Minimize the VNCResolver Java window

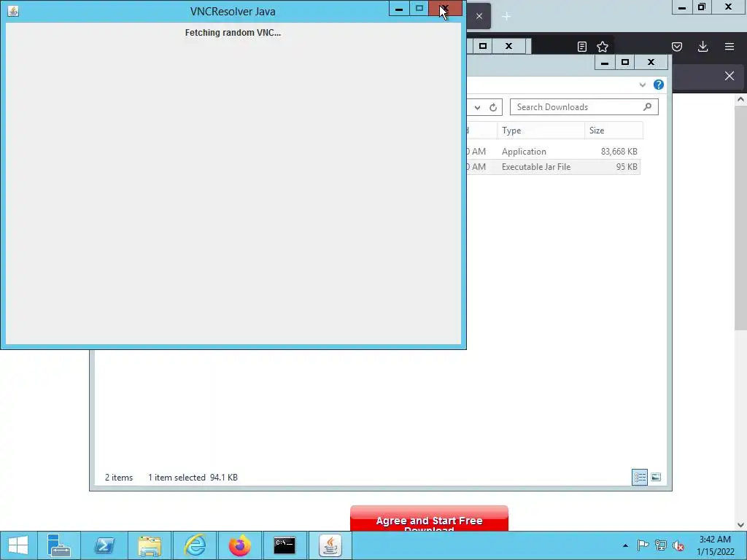[x=399, y=9]
